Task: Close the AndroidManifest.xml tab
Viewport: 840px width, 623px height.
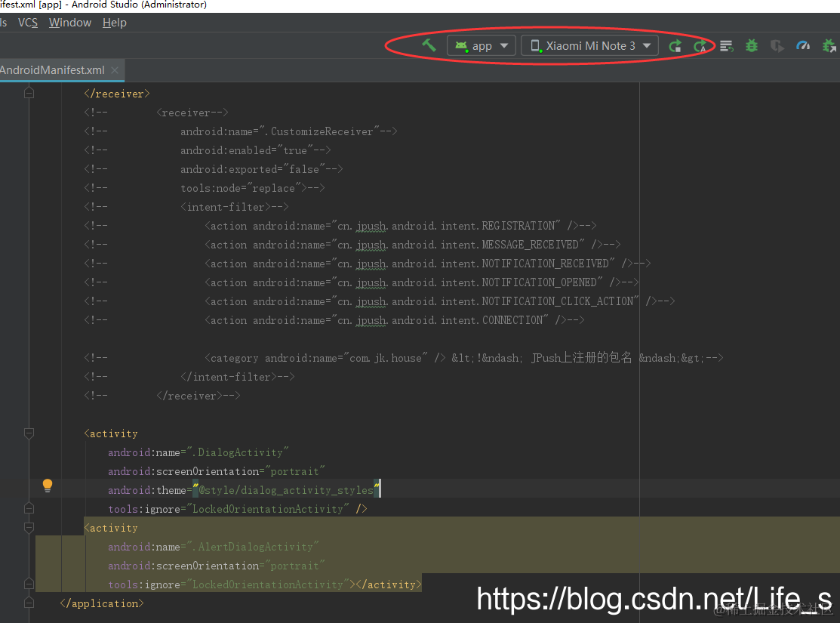Action: click(115, 70)
